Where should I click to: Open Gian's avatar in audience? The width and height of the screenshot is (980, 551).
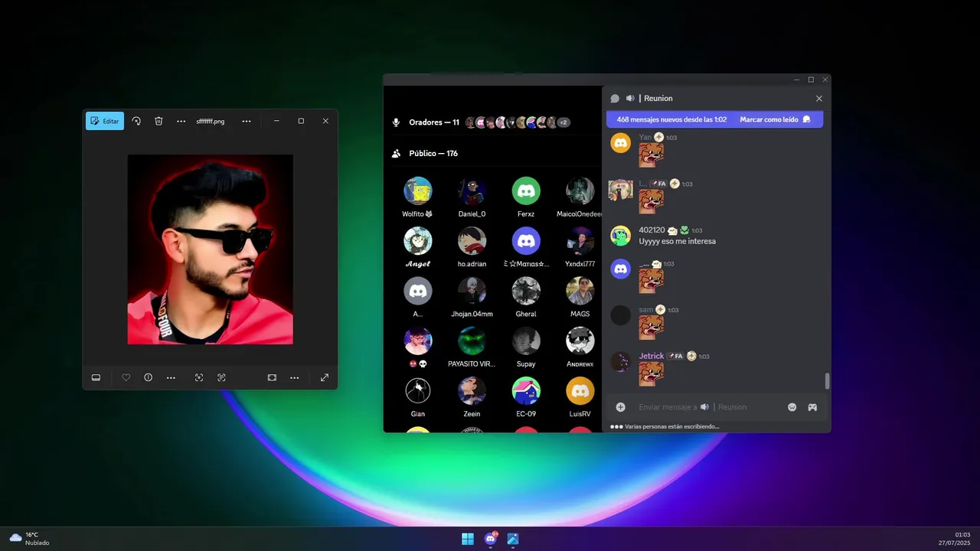tap(418, 391)
